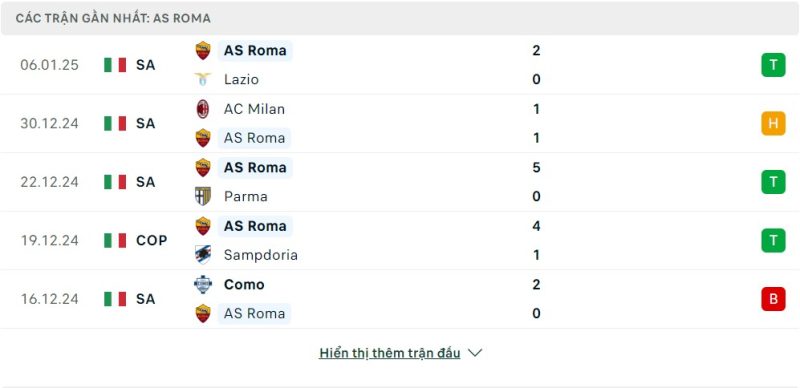The width and height of the screenshot is (800, 388).
Task: Click the orange H draw badge
Action: click(x=773, y=124)
